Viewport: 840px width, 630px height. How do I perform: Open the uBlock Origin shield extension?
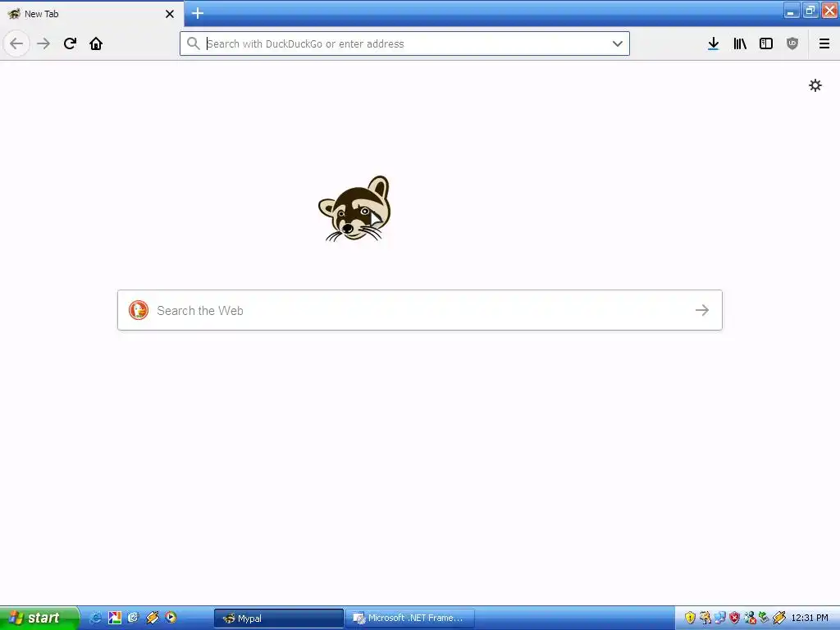click(792, 43)
